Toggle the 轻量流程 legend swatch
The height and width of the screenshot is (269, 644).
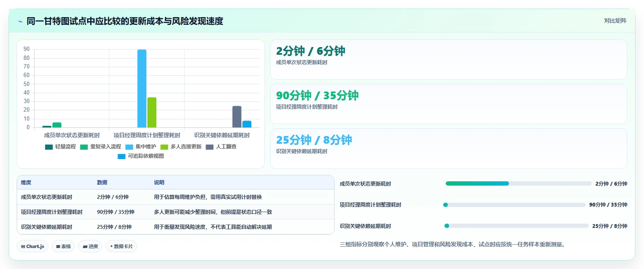point(49,147)
